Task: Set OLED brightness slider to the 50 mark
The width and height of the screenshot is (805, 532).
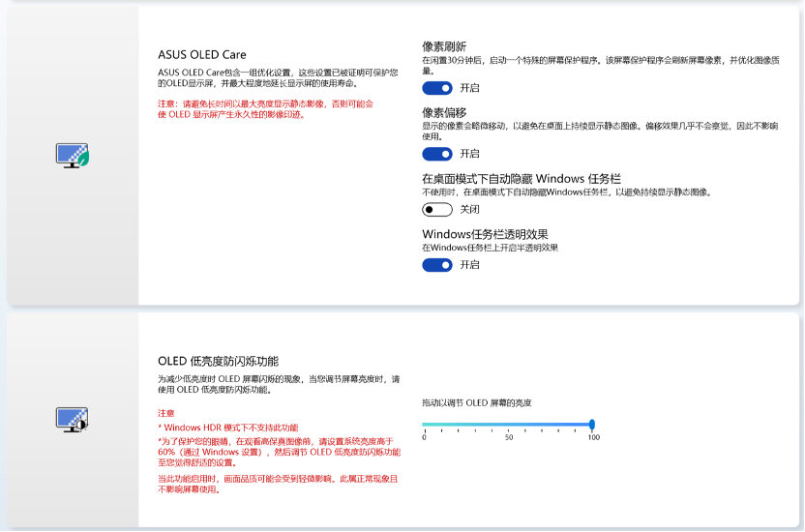Action: (x=508, y=425)
